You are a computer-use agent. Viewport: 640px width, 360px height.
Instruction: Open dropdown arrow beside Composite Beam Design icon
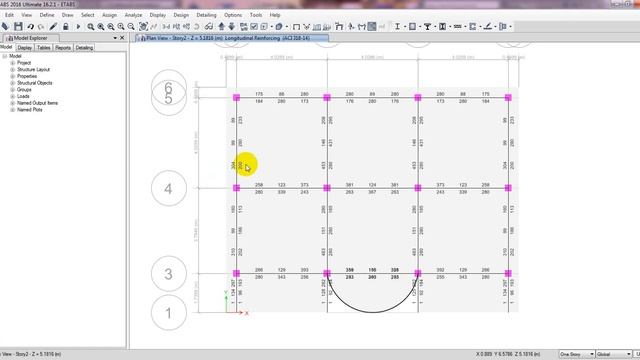tap(435, 27)
